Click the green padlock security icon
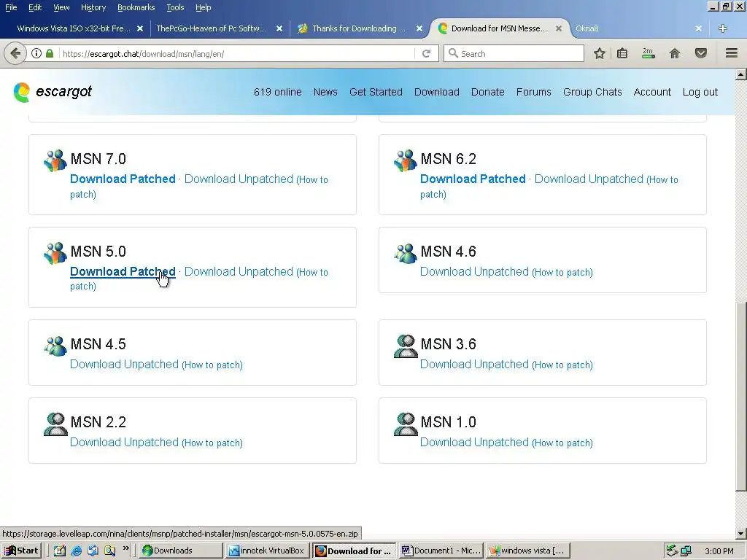This screenshot has width=747, height=560. click(x=50, y=53)
